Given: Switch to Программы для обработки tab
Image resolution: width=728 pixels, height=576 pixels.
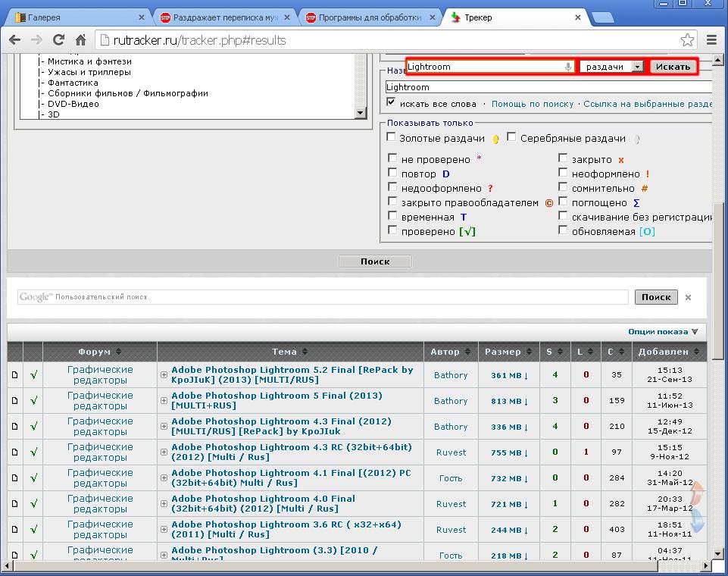Looking at the screenshot, I should point(368,17).
